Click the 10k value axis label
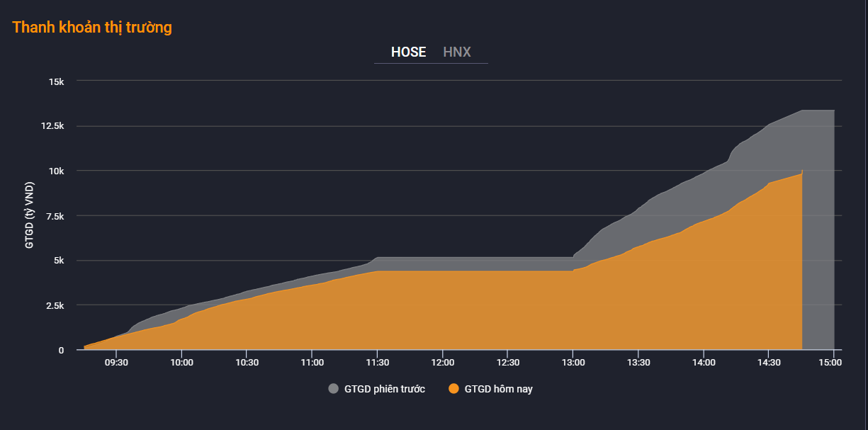This screenshot has width=868, height=430. tap(57, 171)
